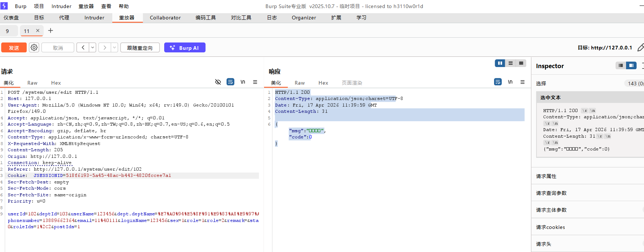
Task: Toggle show non-printable \n in response
Action: 510,82
